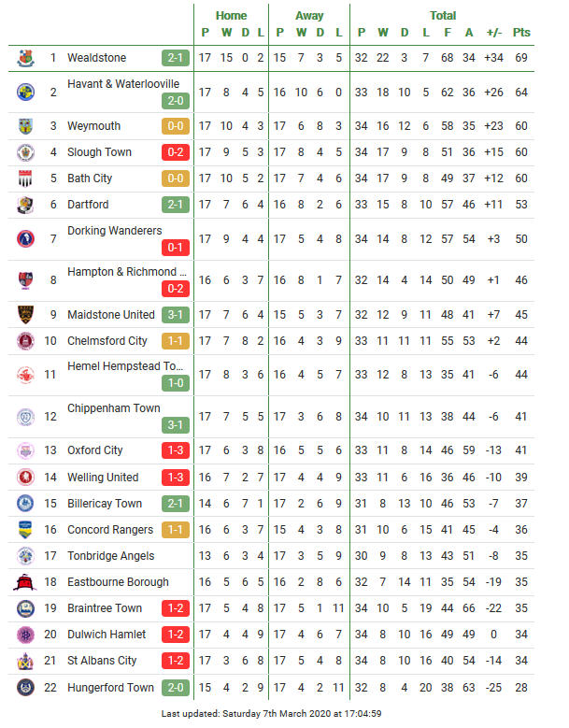Click the Dulwich Hamlet team name

point(107,635)
